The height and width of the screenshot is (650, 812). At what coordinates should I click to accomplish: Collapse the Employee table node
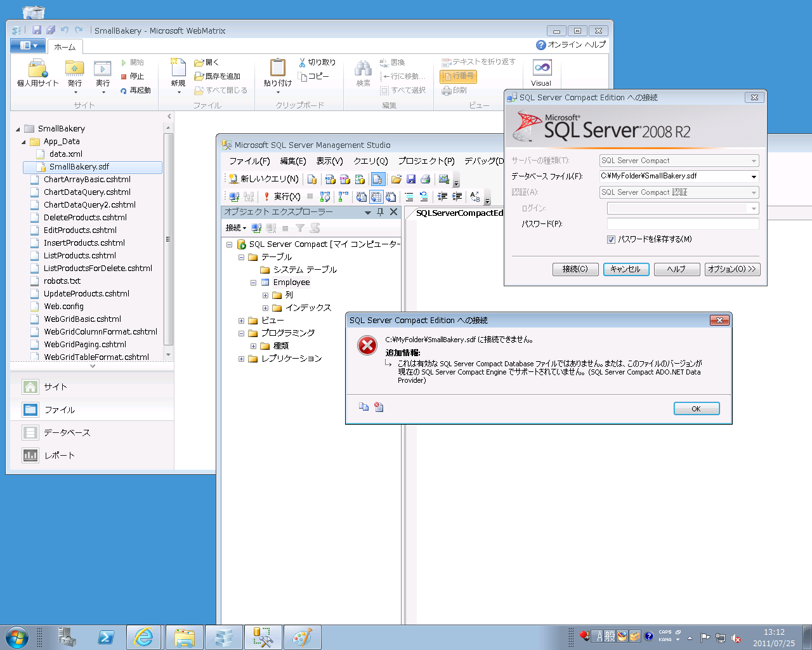coord(253,282)
